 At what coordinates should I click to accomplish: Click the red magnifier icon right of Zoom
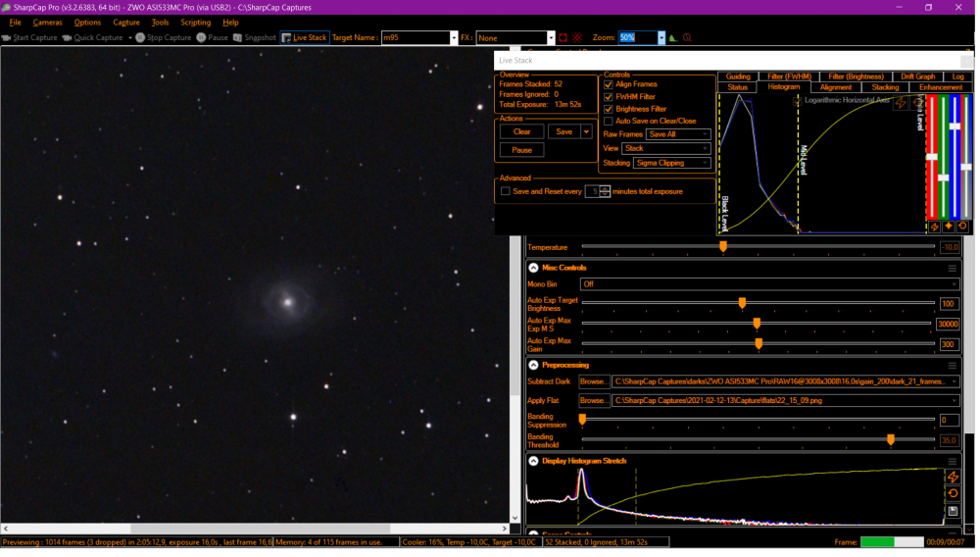click(688, 37)
